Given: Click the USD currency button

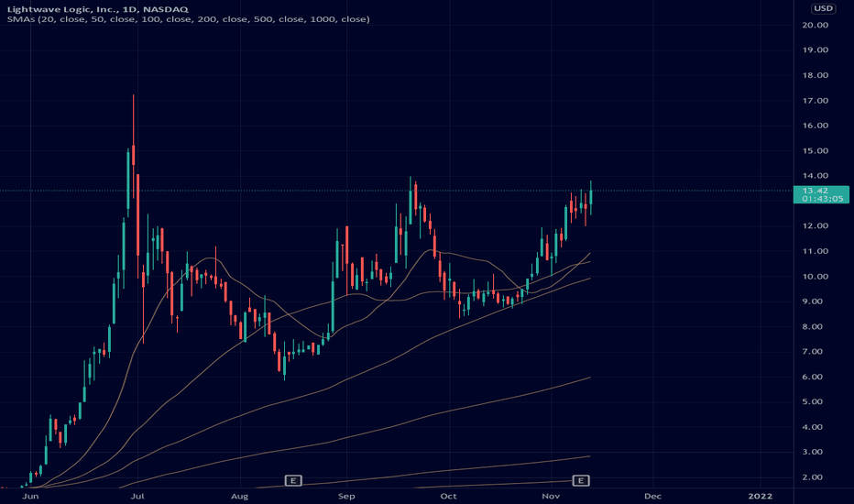Looking at the screenshot, I should click(823, 8).
